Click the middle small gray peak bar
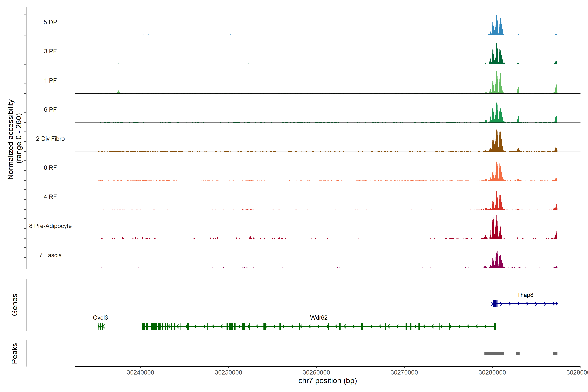The image size is (588, 392). click(517, 353)
